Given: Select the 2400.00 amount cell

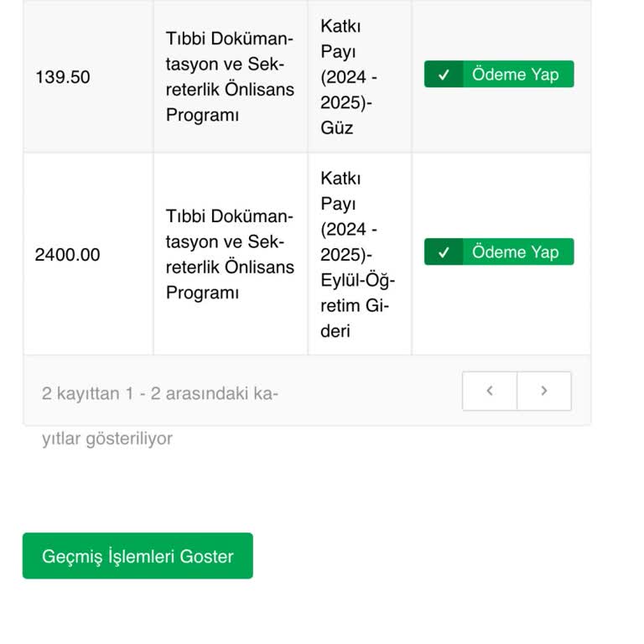Looking at the screenshot, I should (x=67, y=255).
